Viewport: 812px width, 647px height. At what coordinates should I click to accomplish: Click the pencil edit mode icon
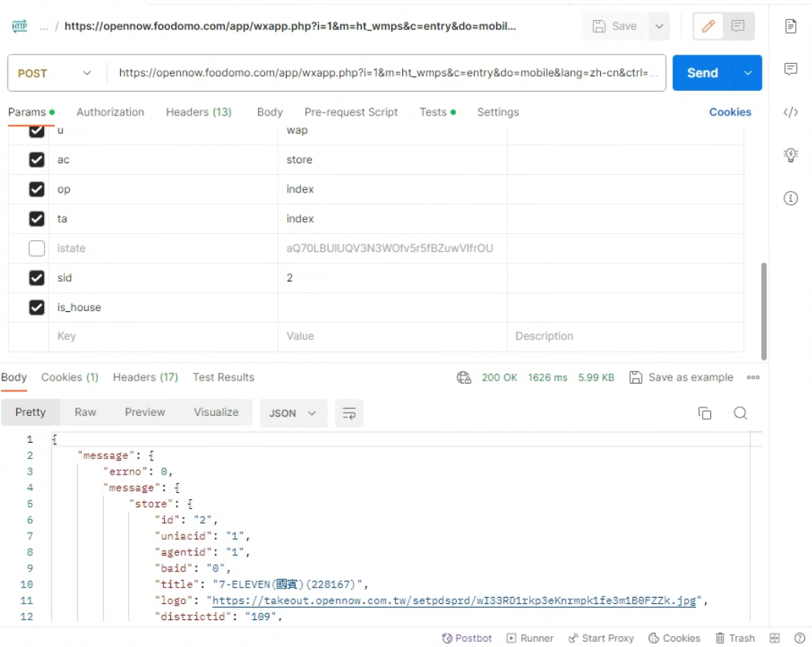pos(709,26)
